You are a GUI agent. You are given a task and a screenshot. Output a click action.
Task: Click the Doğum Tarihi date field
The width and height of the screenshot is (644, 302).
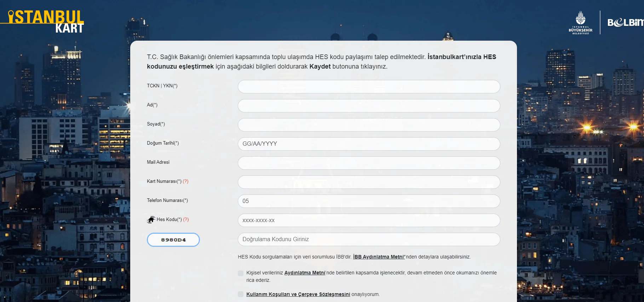tap(369, 144)
